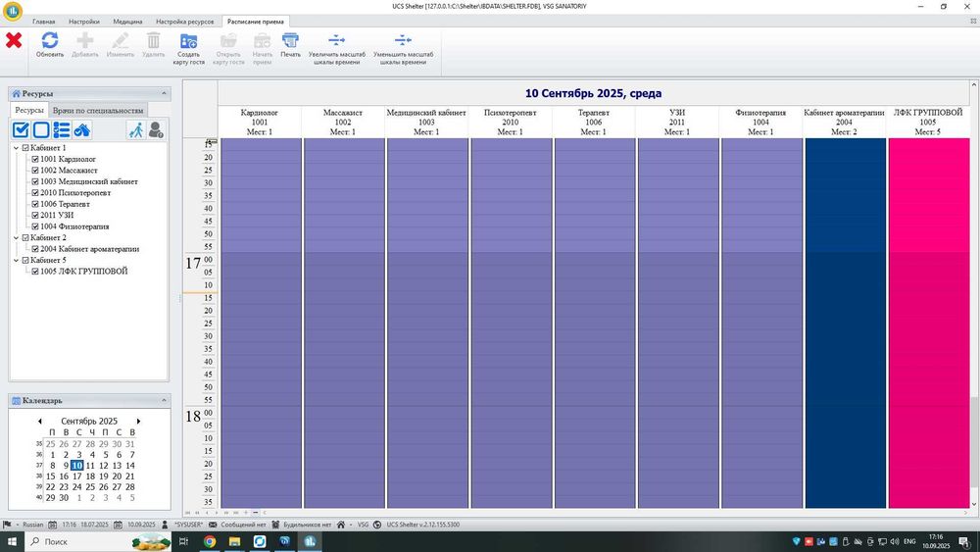This screenshot has height=552, width=980.
Task: Collapse the Кабинет 5 tree node
Action: [17, 261]
